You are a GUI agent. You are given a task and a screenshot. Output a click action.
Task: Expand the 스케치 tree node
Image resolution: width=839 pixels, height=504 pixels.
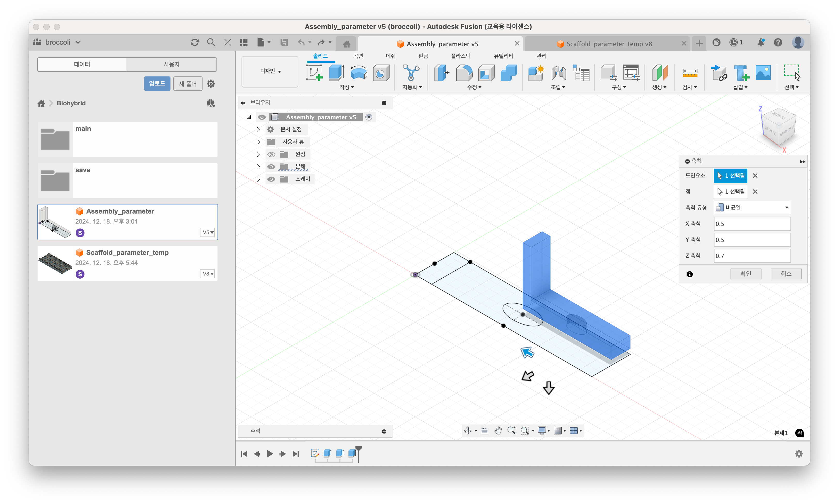pyautogui.click(x=258, y=179)
